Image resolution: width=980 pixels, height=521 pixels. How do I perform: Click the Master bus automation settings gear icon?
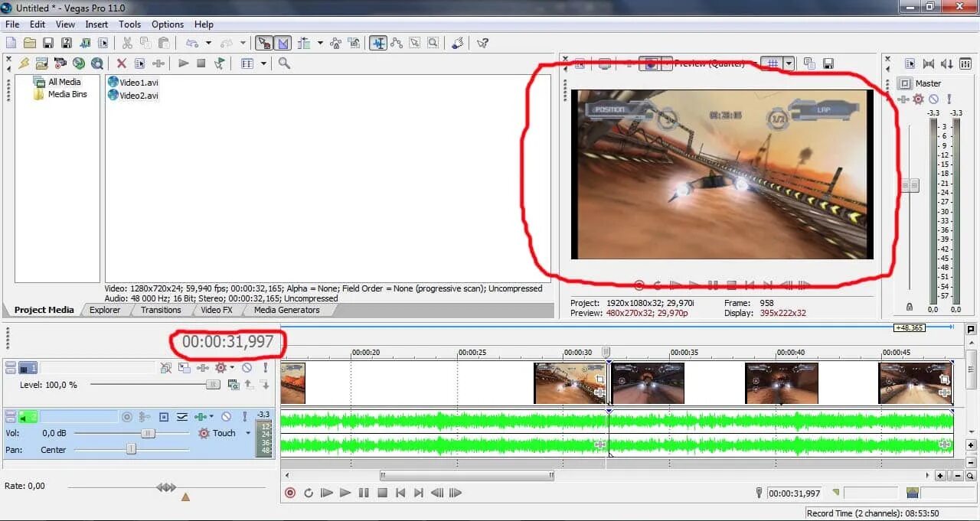918,99
